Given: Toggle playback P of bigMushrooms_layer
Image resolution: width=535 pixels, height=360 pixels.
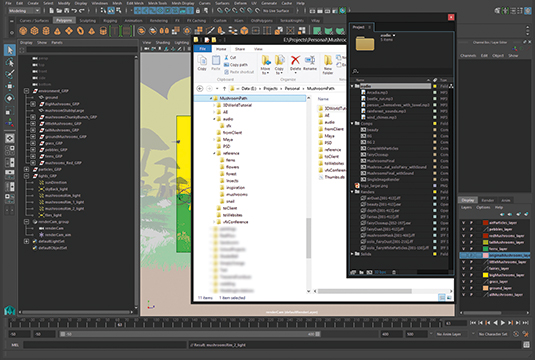Looking at the screenshot, I should click(472, 275).
